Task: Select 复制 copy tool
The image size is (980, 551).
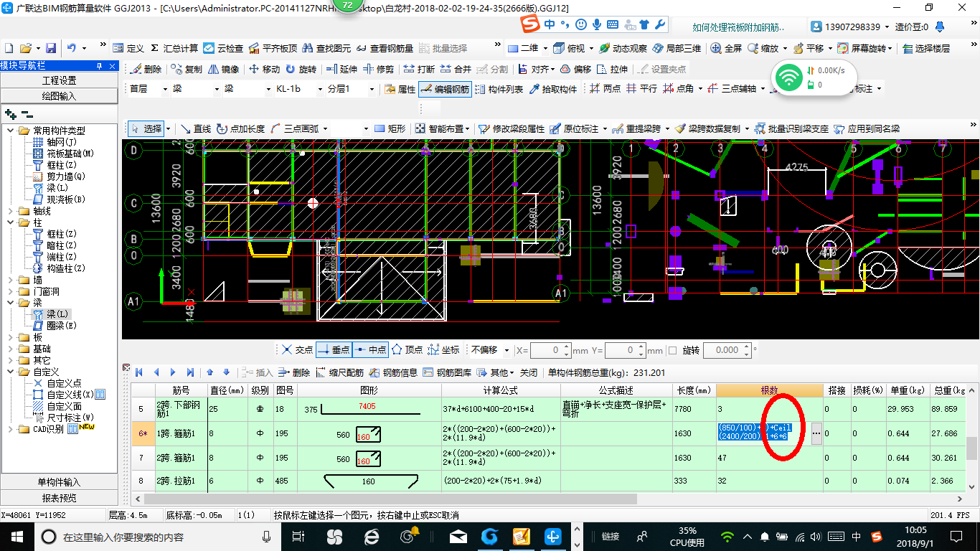Action: (187, 69)
